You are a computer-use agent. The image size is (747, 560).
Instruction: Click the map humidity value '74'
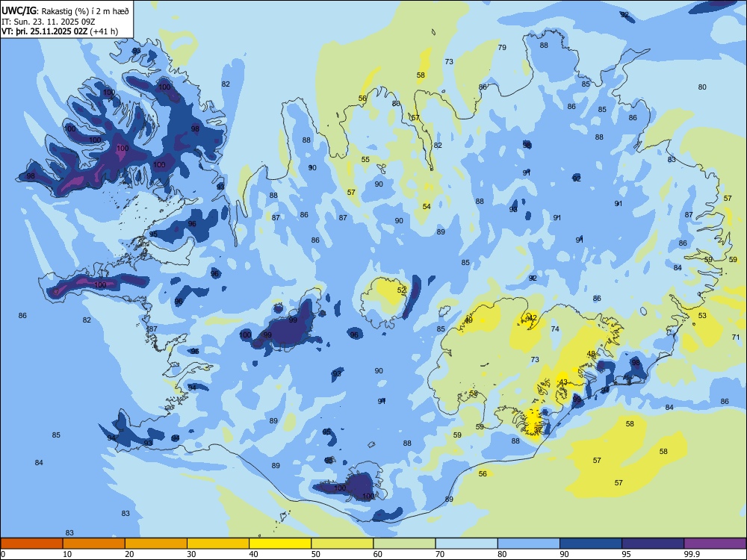[555, 329]
